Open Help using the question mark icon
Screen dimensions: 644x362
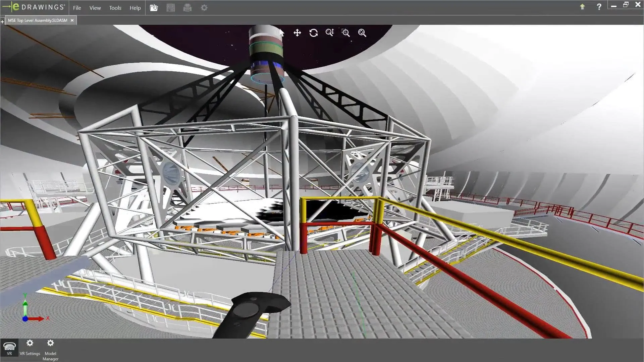(599, 7)
